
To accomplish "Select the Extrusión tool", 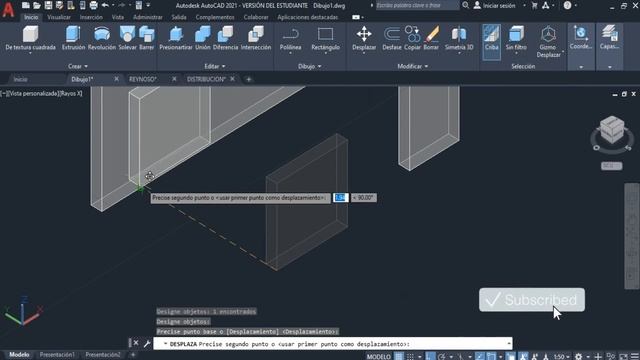I will tap(73, 38).
